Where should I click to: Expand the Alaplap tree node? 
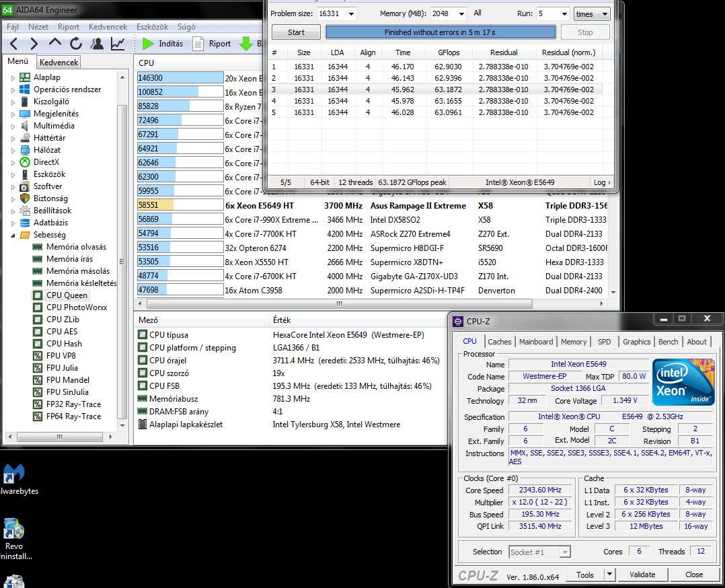(x=13, y=78)
